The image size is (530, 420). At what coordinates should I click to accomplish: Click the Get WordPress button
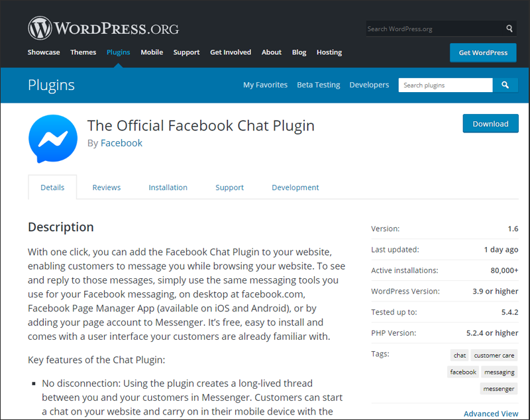tap(483, 53)
